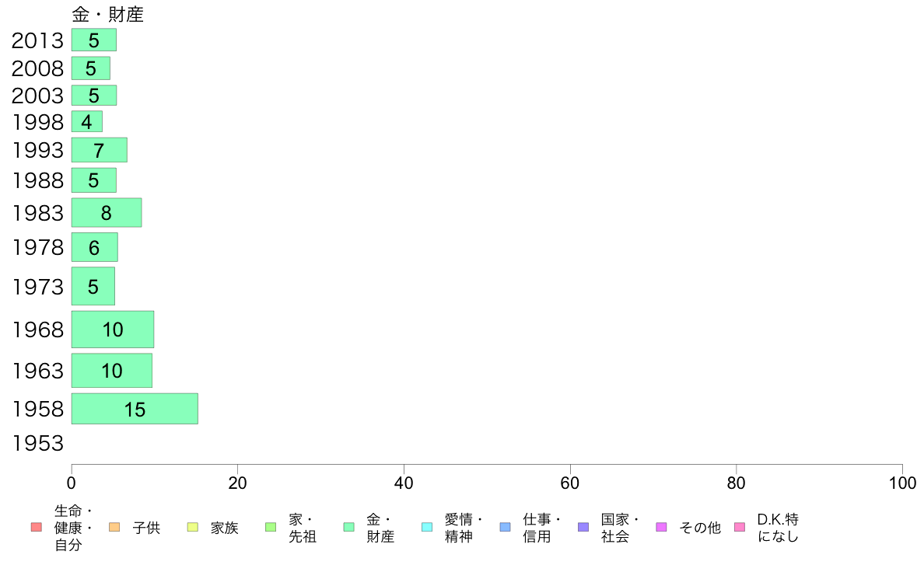This screenshot has width=924, height=572.
Task: Click the 1968 bar labeled 10
Action: (x=113, y=330)
